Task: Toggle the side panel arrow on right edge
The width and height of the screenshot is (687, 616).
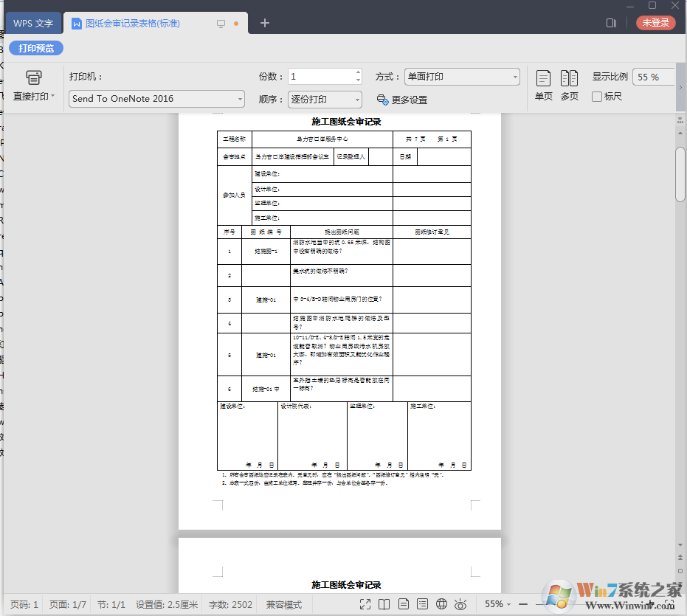Action: [x=680, y=88]
